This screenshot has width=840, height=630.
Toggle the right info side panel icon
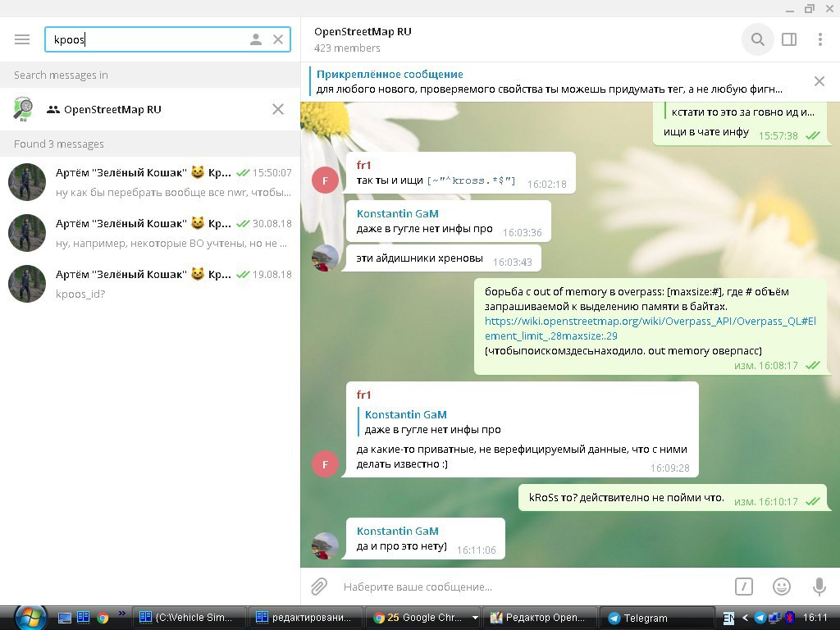pos(789,39)
